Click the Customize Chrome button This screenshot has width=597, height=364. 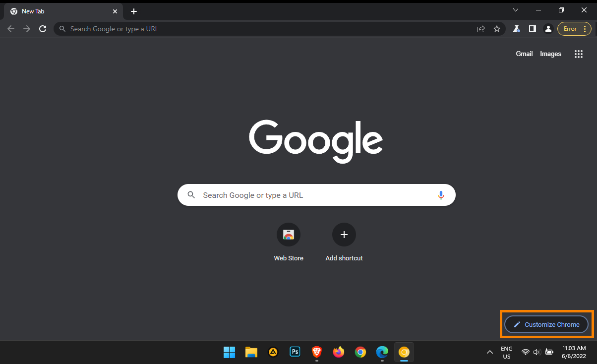click(x=546, y=324)
